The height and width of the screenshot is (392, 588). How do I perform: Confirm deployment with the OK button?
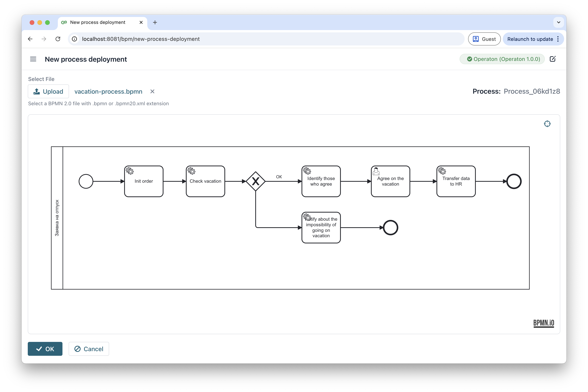point(45,349)
